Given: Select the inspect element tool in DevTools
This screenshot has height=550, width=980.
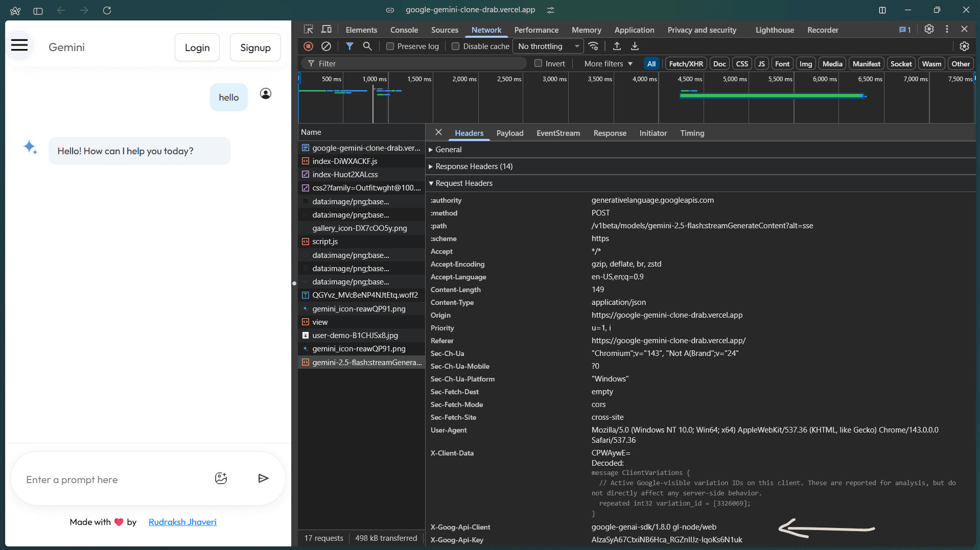Looking at the screenshot, I should 309,30.
